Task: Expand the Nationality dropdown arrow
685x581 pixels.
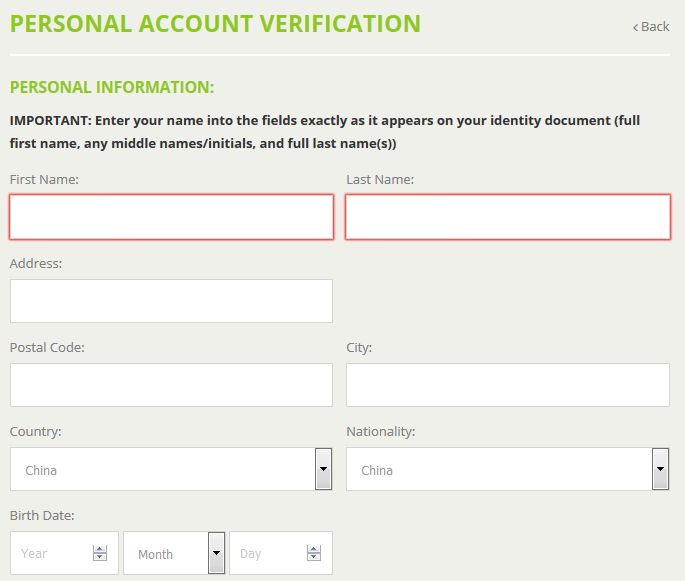Action: click(x=659, y=469)
